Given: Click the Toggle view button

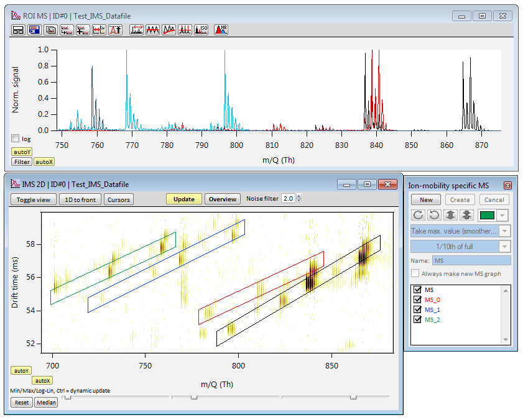Looking at the screenshot, I should tap(34, 199).
